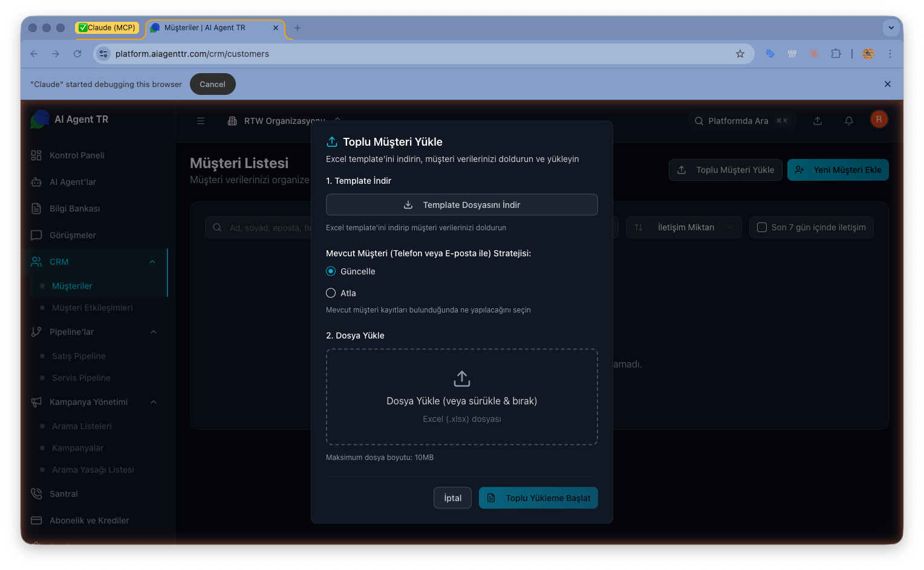Open Servis Pipeline in sidebar
Screen dimensions: 924x570
click(81, 378)
